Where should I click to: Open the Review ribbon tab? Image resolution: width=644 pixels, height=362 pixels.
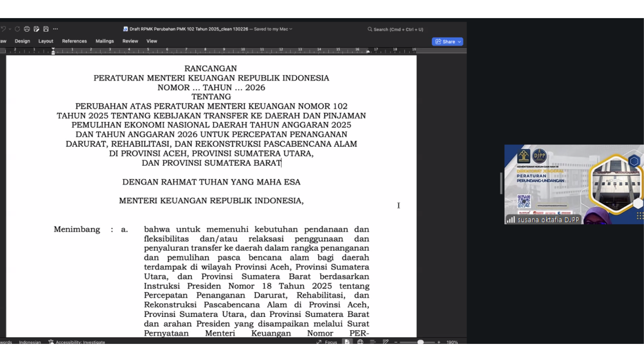point(130,41)
